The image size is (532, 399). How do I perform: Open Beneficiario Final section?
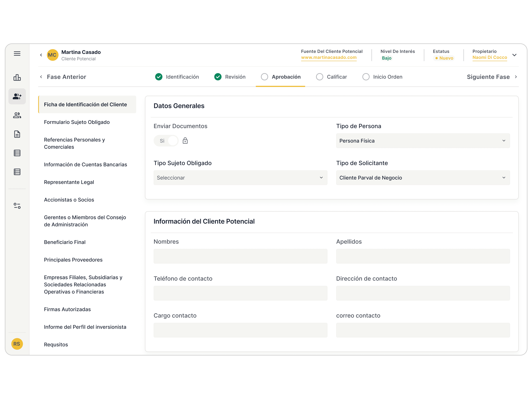tap(65, 242)
